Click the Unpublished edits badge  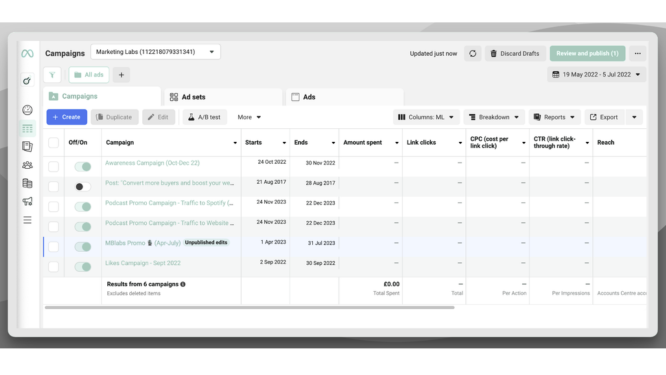point(206,242)
